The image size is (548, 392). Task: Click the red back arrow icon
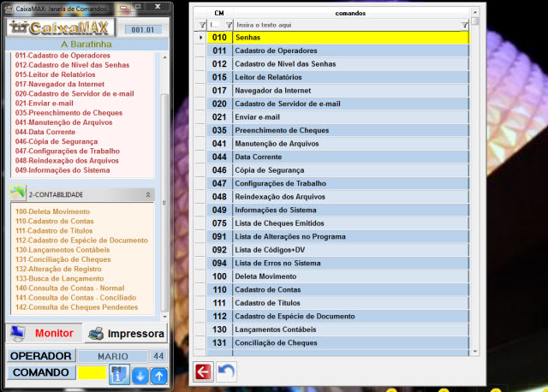click(203, 371)
